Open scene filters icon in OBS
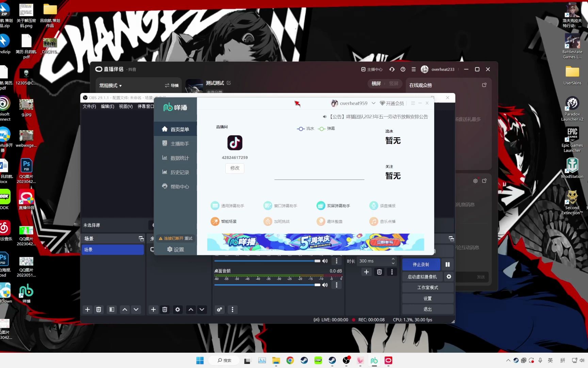Image resolution: width=588 pixels, height=368 pixels. pyautogui.click(x=112, y=309)
